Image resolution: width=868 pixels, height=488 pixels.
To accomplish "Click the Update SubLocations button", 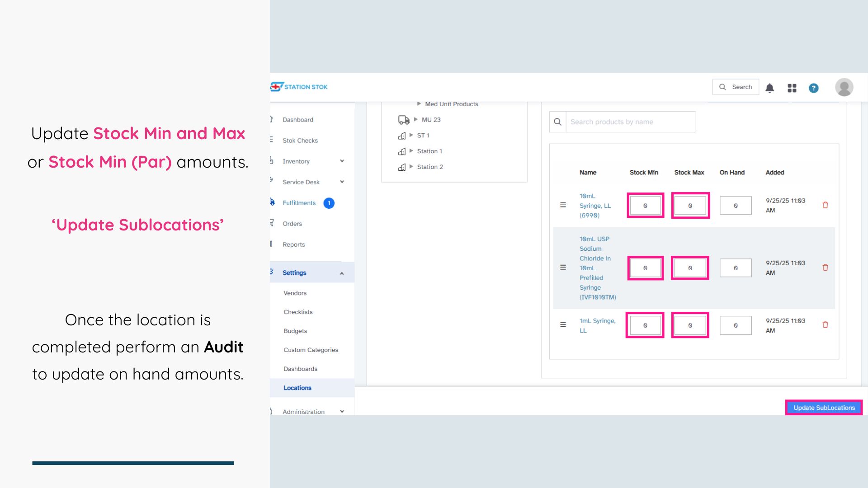I will point(824,408).
